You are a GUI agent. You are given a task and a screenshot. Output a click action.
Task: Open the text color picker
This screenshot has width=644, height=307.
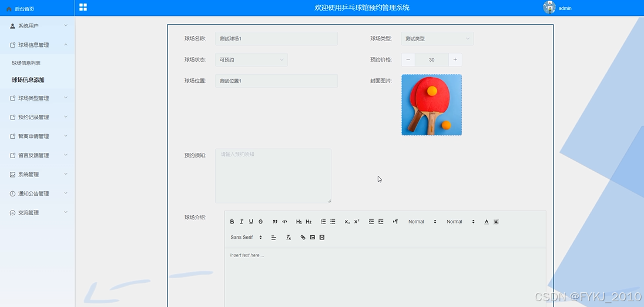487,222
